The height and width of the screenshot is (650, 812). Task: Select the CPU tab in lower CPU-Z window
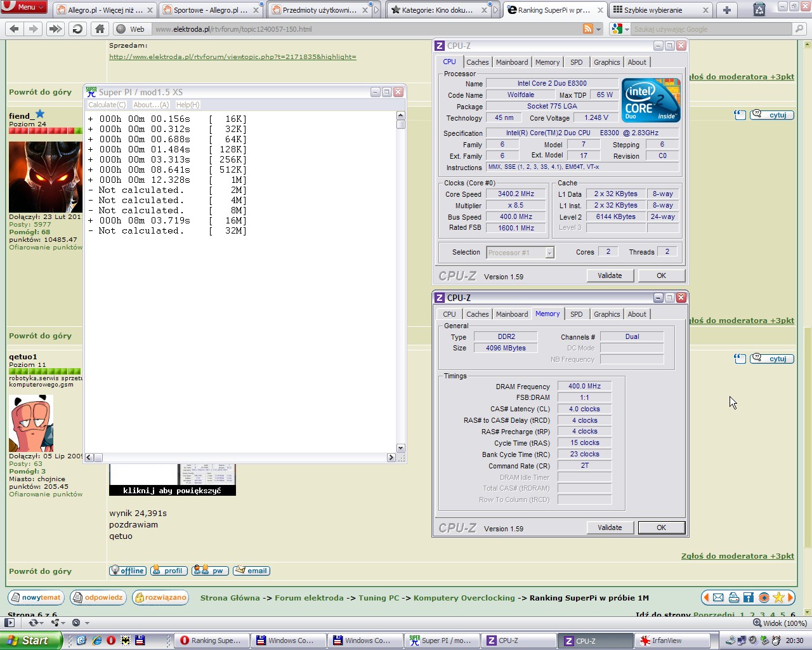point(449,314)
